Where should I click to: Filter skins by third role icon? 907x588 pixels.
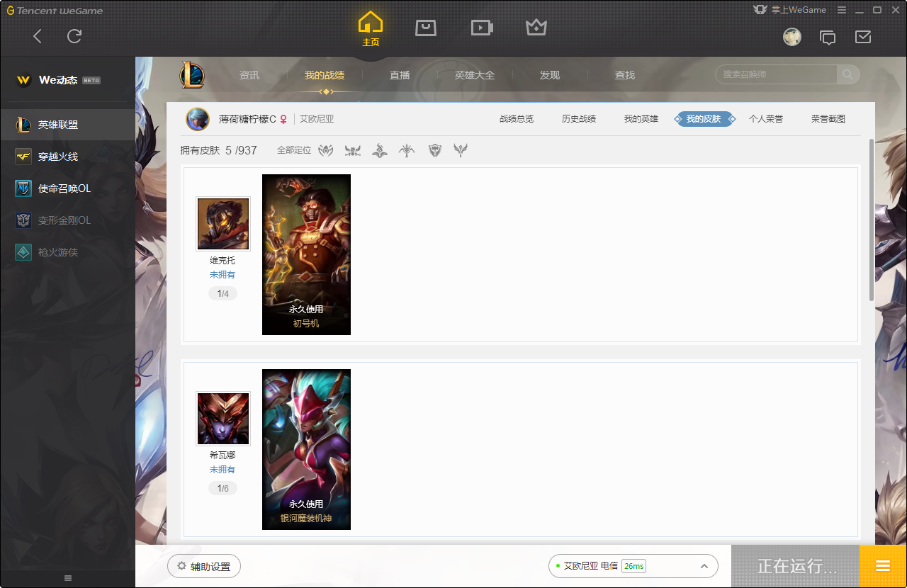pyautogui.click(x=380, y=150)
